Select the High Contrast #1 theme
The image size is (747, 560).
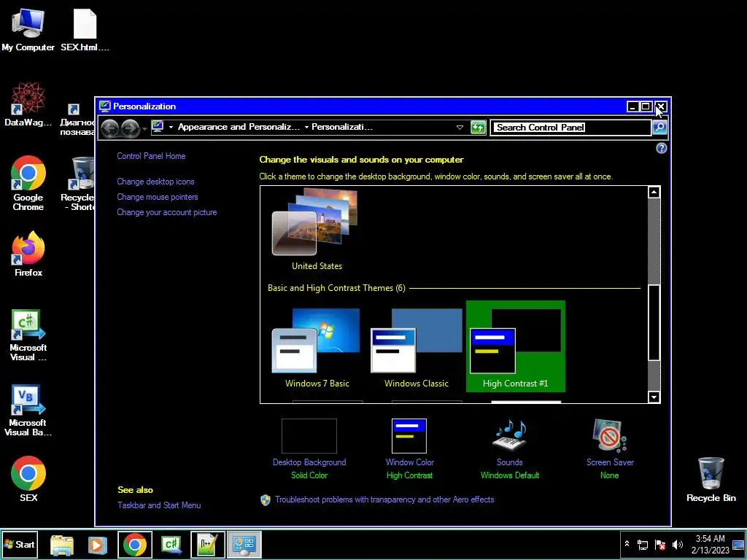(x=516, y=346)
